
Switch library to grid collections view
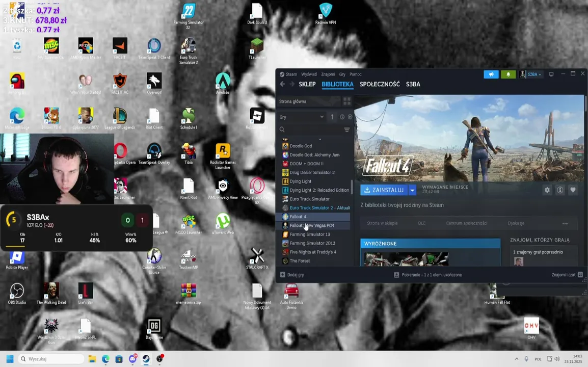tap(347, 101)
